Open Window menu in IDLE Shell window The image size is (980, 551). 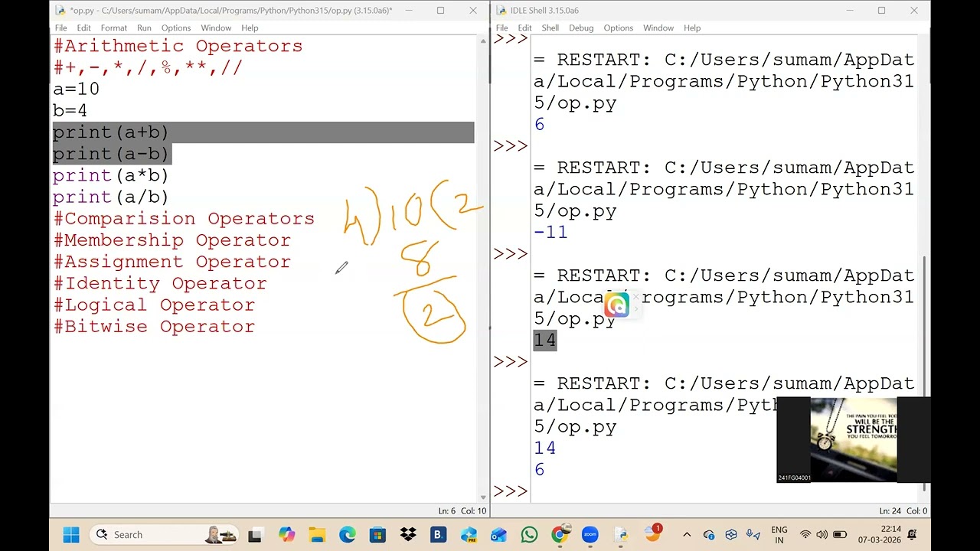(658, 28)
